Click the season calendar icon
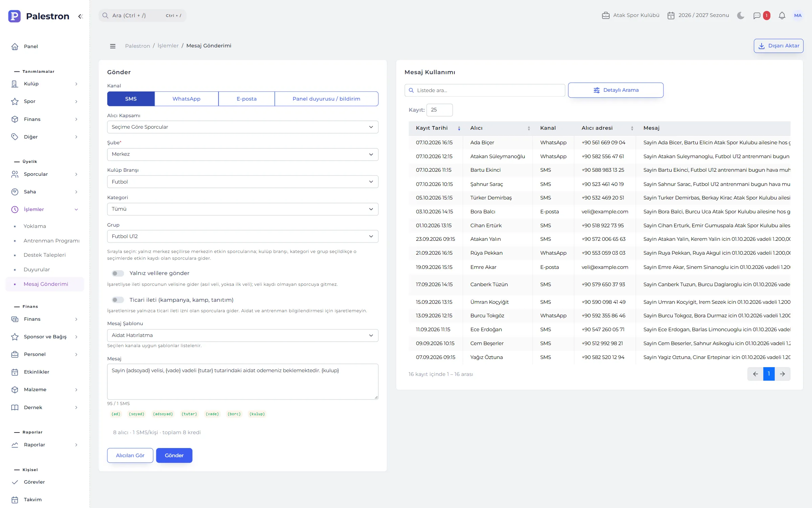This screenshot has width=812, height=508. [671, 16]
